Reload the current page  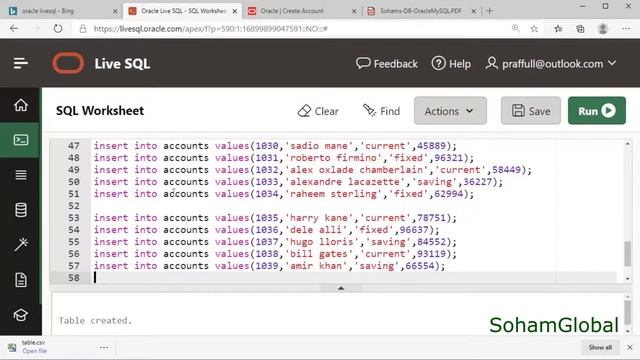tap(58, 29)
